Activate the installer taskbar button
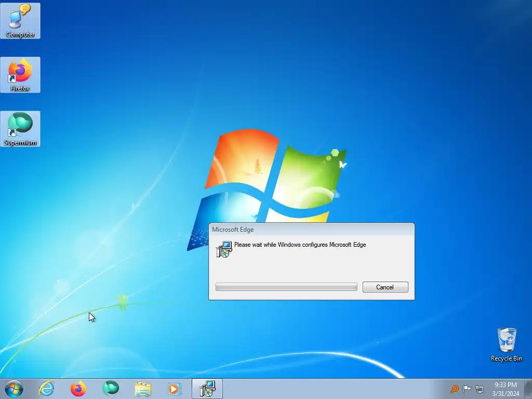Viewport: 532px width, 399px height. [207, 389]
